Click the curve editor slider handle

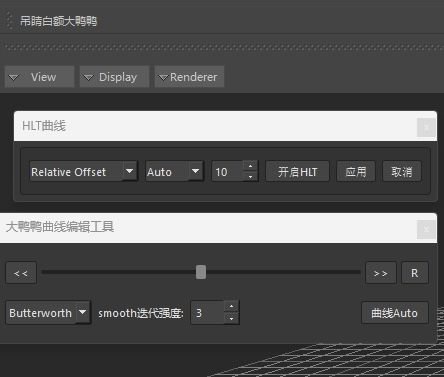(201, 272)
